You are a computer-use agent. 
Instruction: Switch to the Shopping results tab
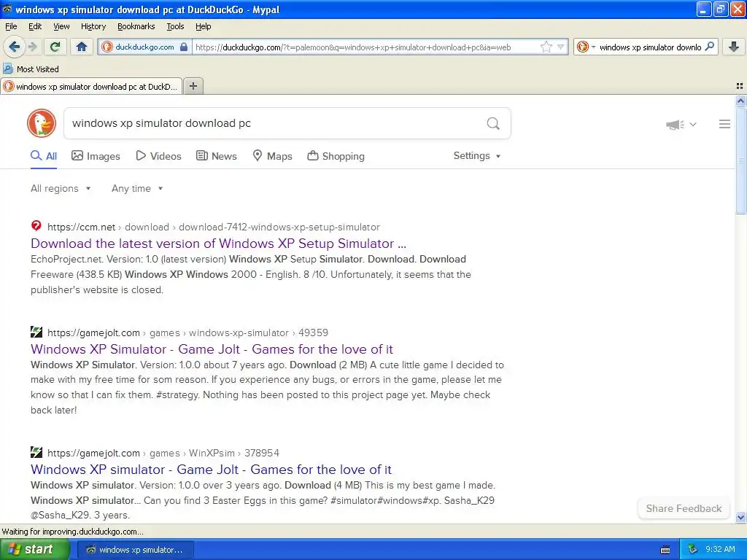tap(336, 156)
